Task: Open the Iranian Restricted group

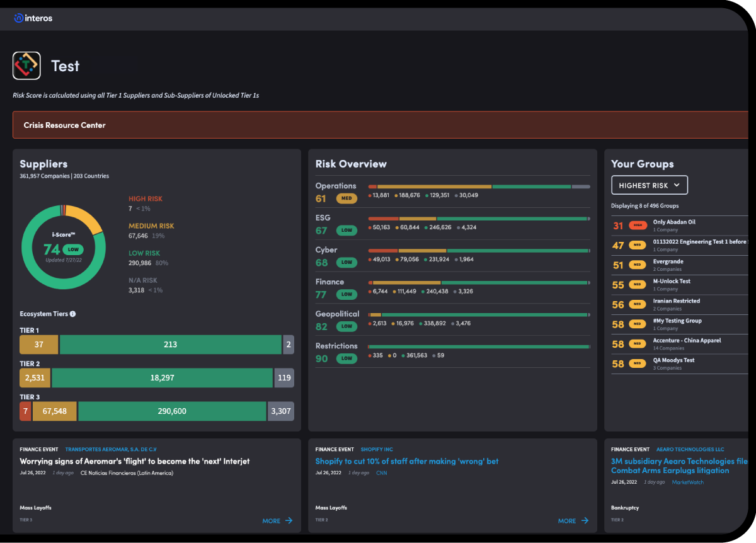Action: coord(679,304)
